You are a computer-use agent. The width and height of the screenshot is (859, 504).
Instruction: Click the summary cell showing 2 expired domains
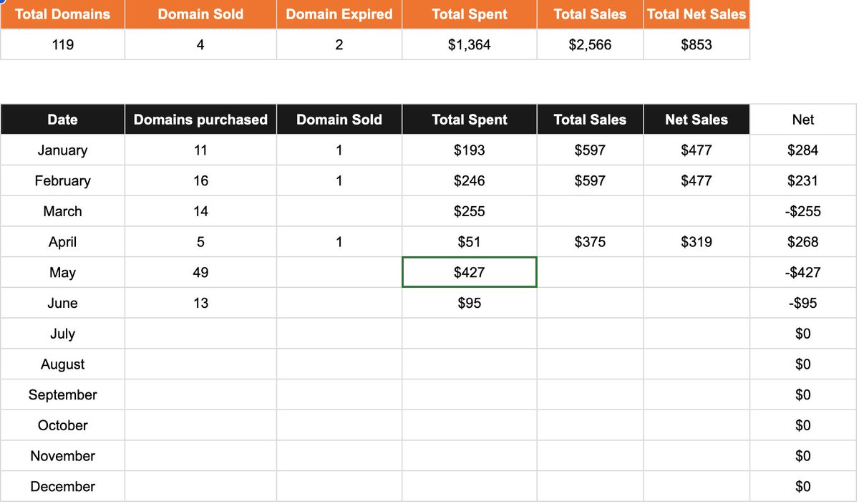tap(339, 44)
